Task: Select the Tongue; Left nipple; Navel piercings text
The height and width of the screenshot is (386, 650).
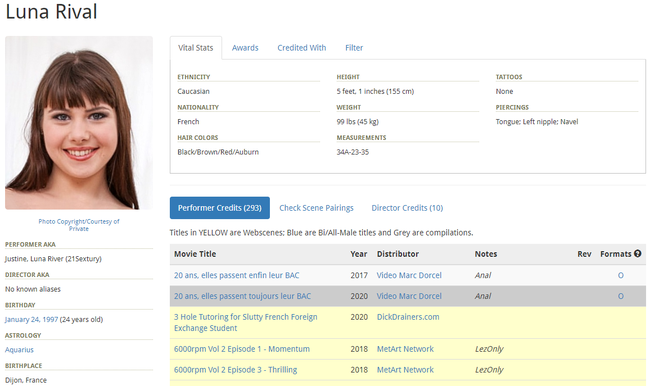Action: pyautogui.click(x=537, y=122)
